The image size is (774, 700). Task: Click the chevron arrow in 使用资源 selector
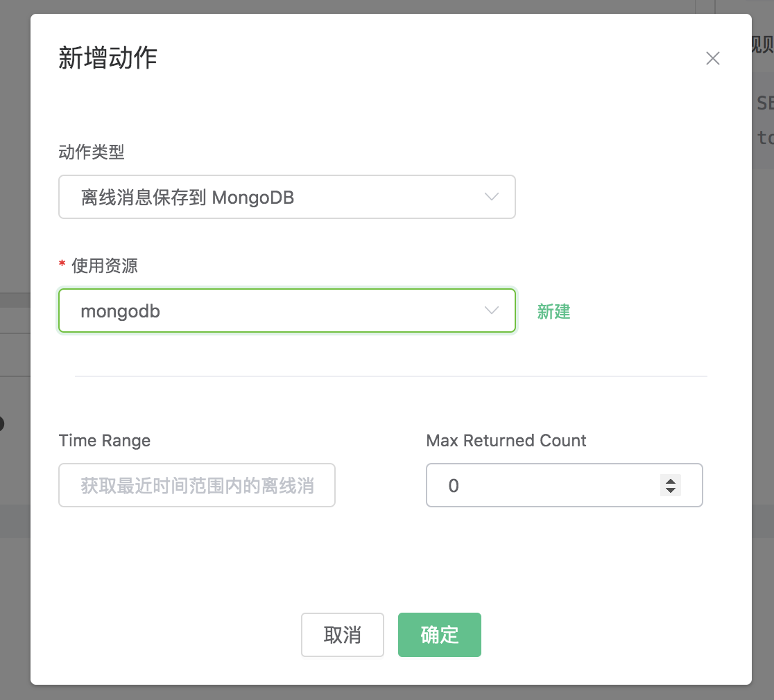492,310
